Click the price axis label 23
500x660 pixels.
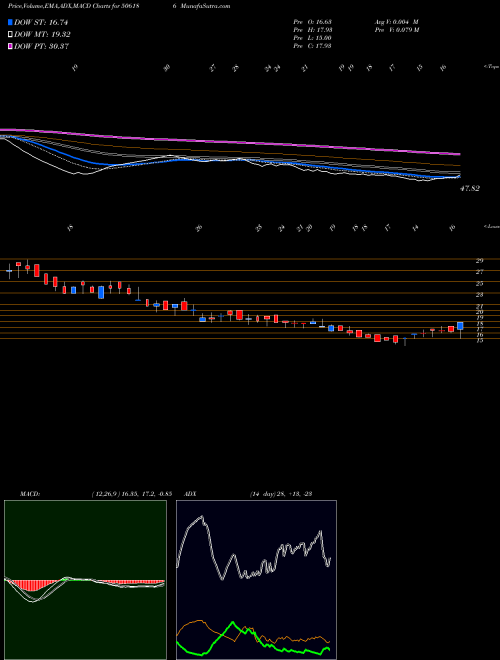479,295
